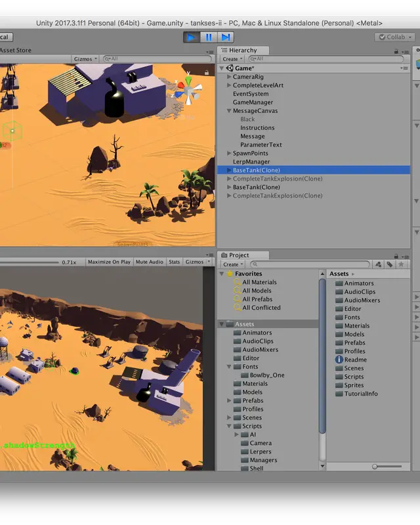Screen dimensions: 420x525
Task: Collapse the Fonts folder in tree
Action: [229, 367]
